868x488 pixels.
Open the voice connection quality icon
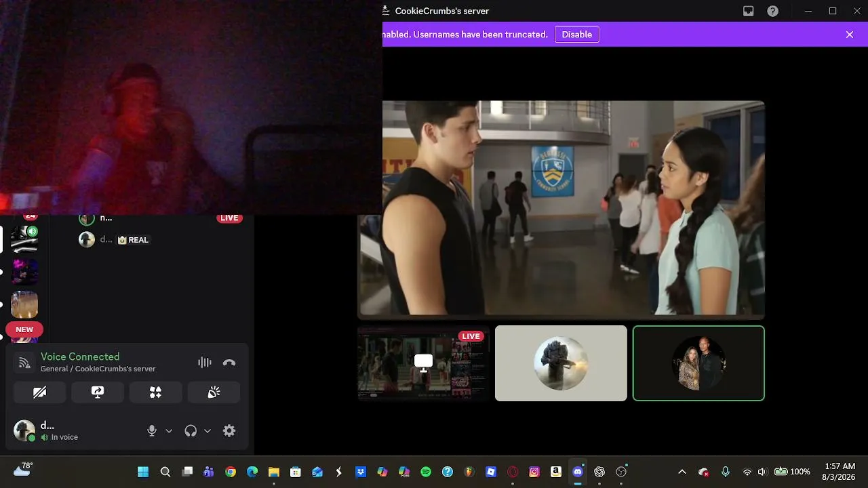[x=24, y=363]
